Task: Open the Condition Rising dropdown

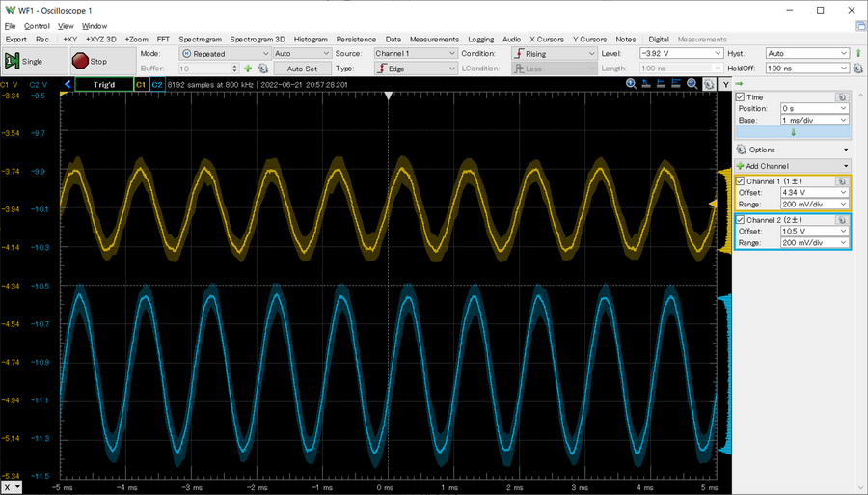Action: [554, 54]
